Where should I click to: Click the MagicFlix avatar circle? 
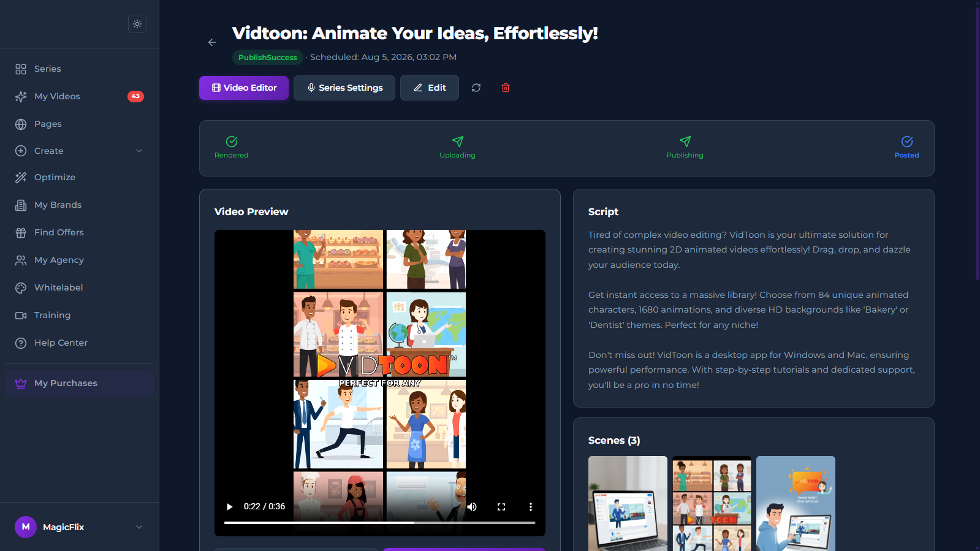click(26, 526)
